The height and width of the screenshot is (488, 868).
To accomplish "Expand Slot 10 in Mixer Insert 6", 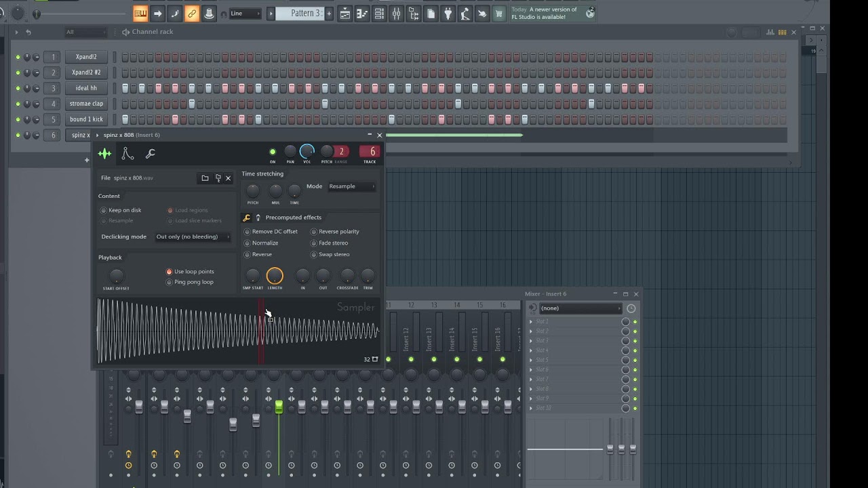I will coord(531,408).
